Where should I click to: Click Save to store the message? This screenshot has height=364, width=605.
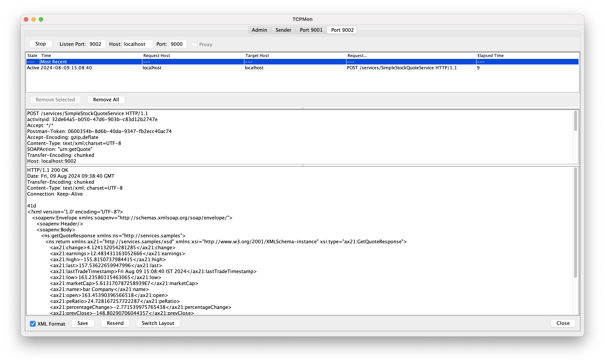83,323
